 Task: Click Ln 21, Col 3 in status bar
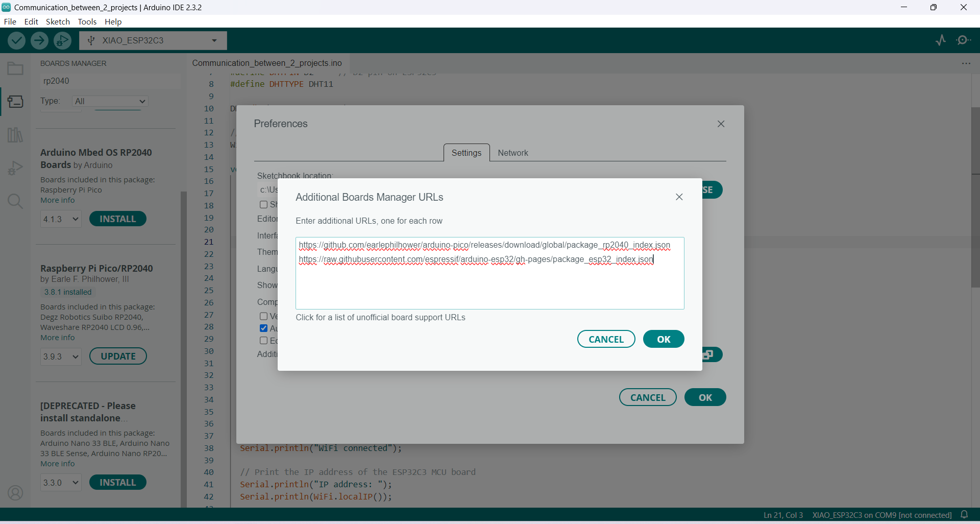click(783, 515)
